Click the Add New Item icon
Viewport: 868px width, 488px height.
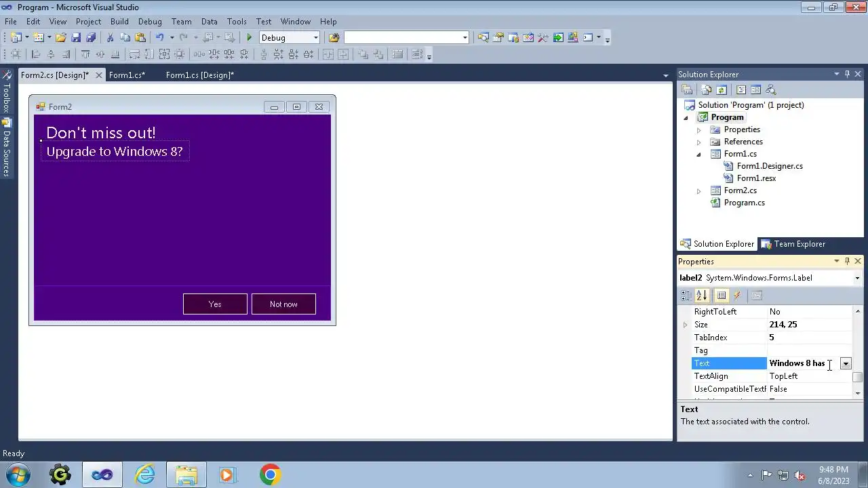pos(39,38)
